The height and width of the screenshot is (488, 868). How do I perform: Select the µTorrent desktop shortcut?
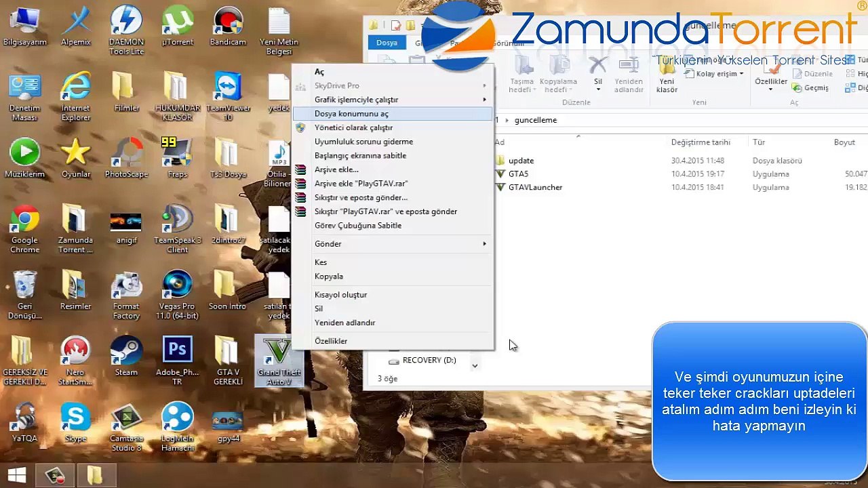pyautogui.click(x=177, y=27)
